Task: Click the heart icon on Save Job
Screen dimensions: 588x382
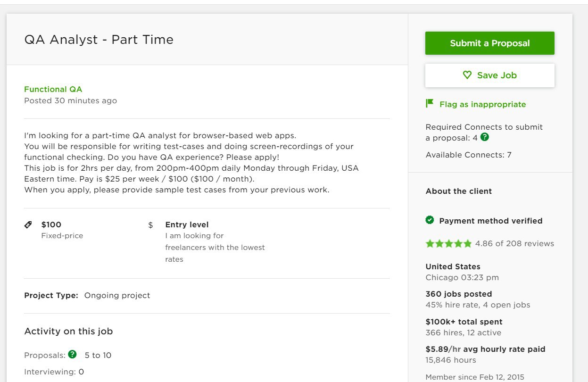Action: [467, 75]
